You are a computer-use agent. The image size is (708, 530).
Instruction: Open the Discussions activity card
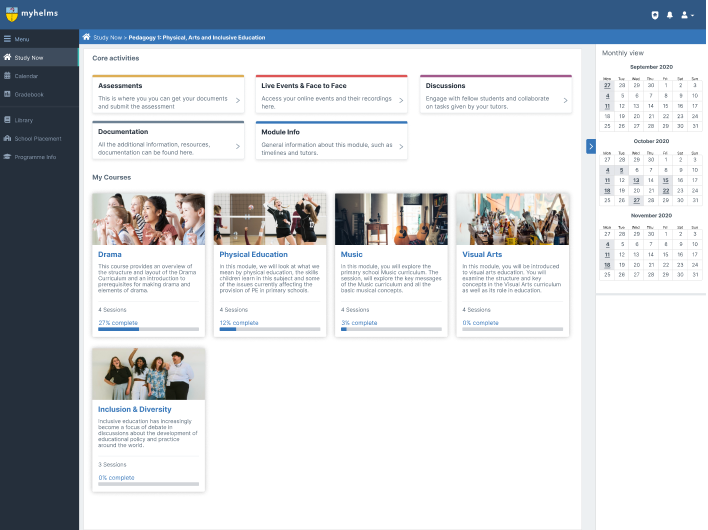coord(495,92)
